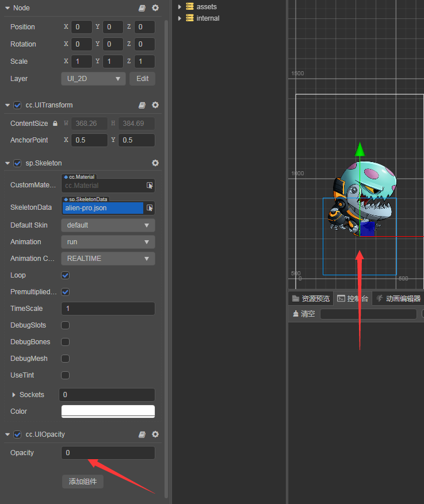Viewport: 424px width, 504px height.
Task: Click the AnchorPoint Y field
Action: coord(137,140)
